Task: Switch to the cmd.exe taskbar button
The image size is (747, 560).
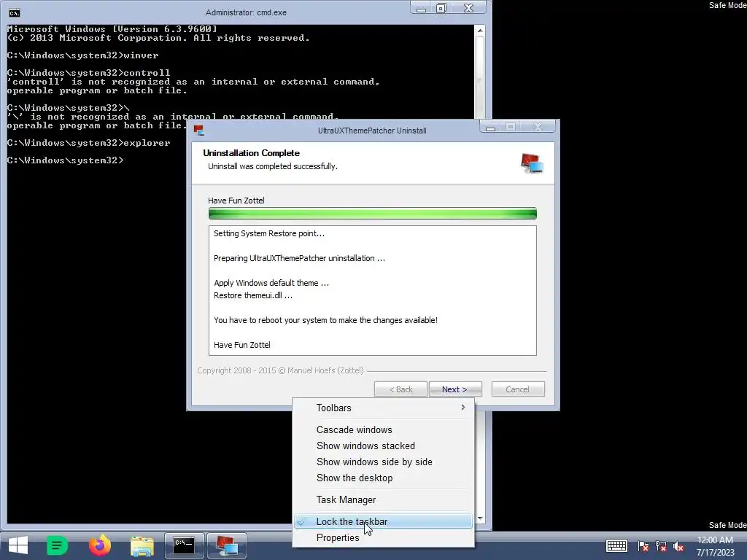Action: pos(185,545)
